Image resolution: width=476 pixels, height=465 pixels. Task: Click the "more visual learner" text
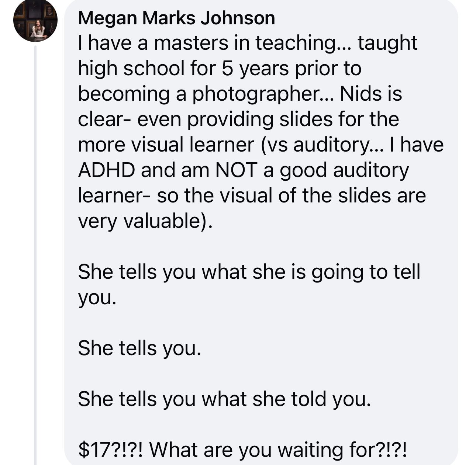[166, 145]
